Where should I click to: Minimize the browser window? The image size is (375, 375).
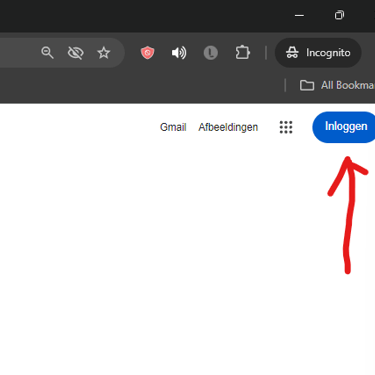[299, 15]
